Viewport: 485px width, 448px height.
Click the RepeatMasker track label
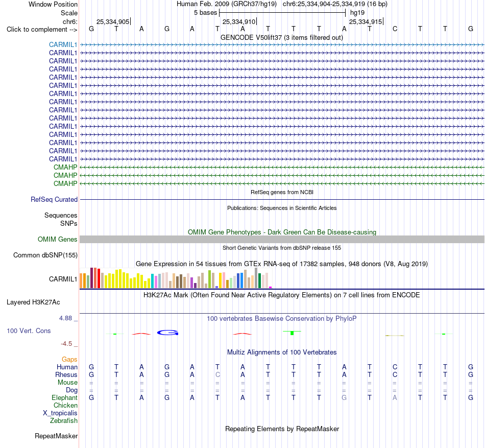(56, 436)
